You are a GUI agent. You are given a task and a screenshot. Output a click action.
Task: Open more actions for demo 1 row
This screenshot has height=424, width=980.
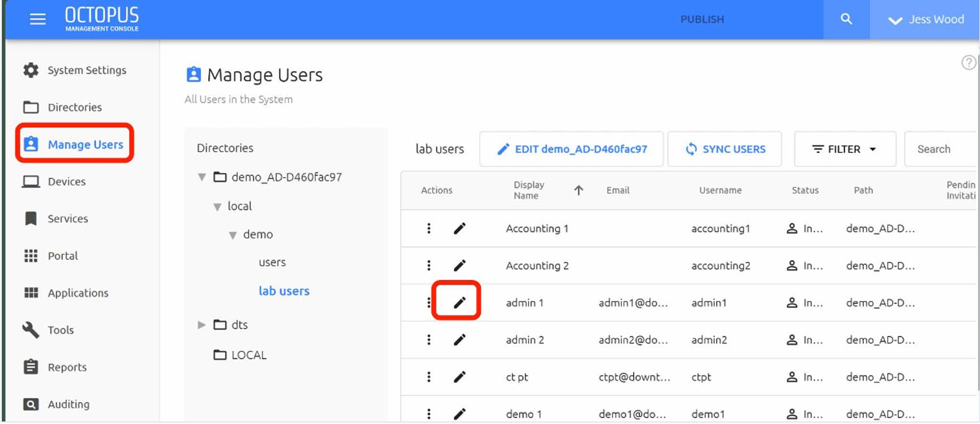pyautogui.click(x=429, y=414)
